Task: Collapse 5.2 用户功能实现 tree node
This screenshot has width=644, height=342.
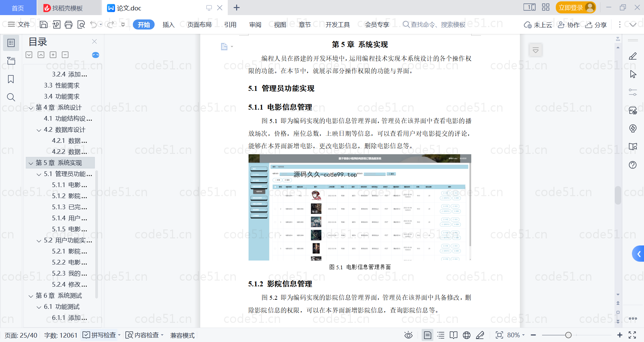Action: (39, 241)
